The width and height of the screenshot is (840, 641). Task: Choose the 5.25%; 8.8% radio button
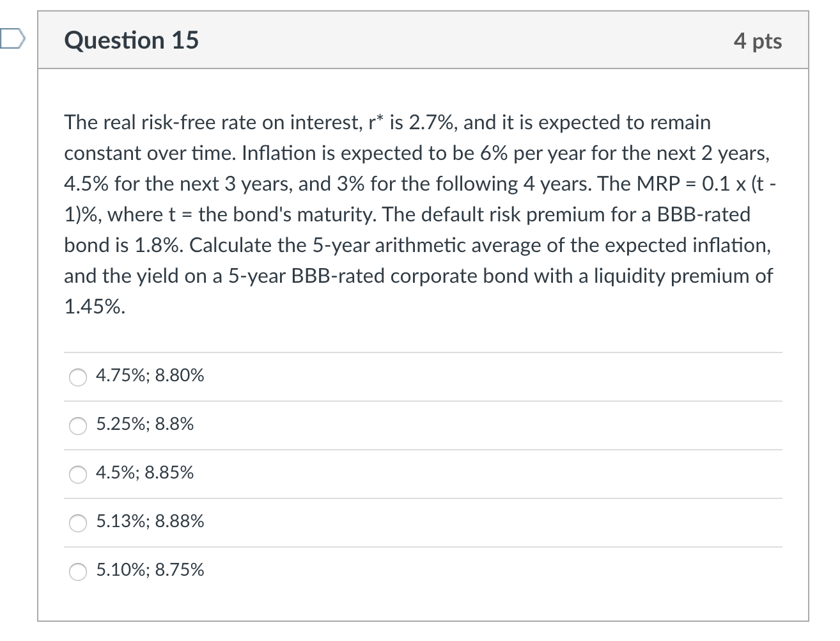click(78, 426)
